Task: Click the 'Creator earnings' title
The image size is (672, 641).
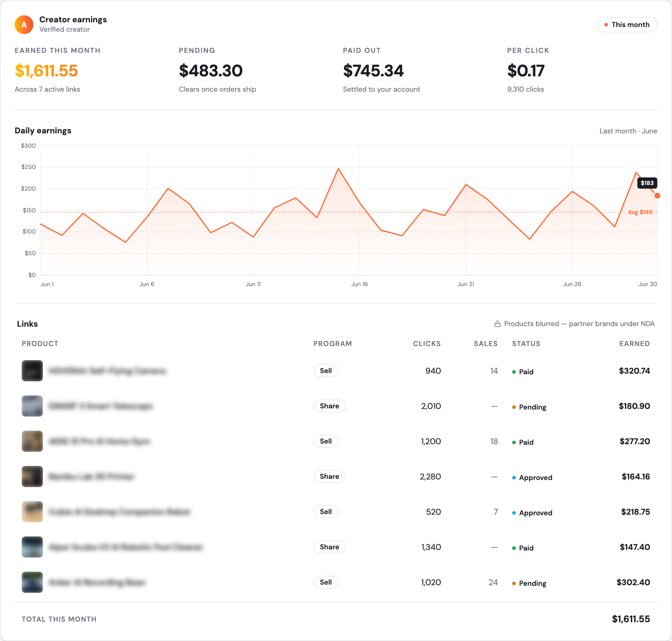Action: click(x=73, y=19)
